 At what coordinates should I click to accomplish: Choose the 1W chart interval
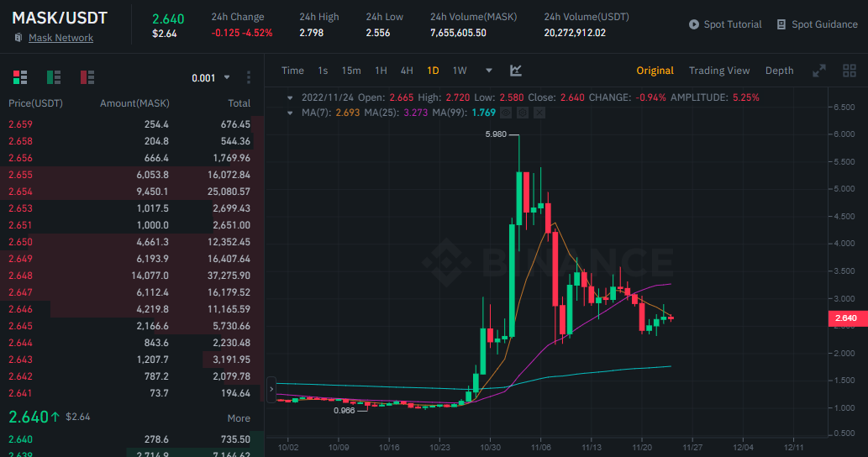pyautogui.click(x=460, y=71)
